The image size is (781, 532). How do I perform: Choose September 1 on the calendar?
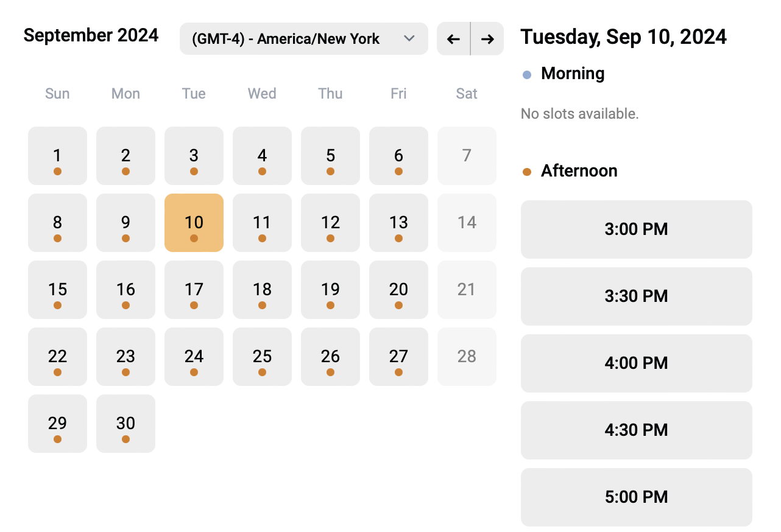tap(57, 156)
